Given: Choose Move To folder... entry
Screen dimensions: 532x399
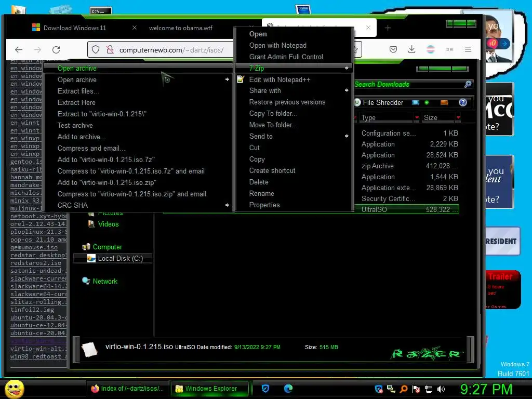Looking at the screenshot, I should pos(294,125).
